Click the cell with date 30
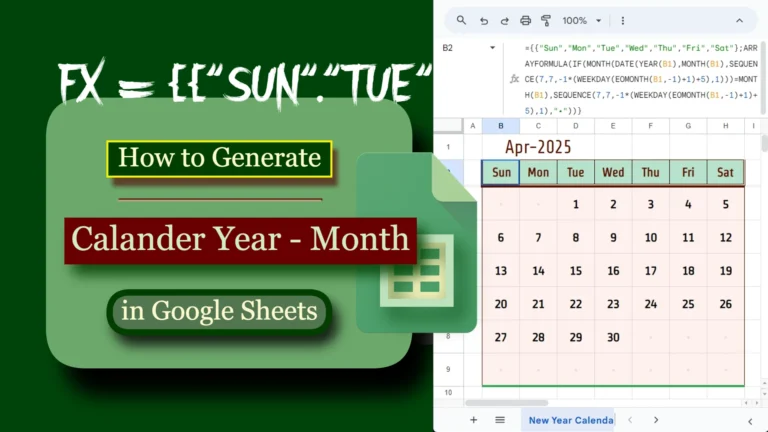Image resolution: width=768 pixels, height=432 pixels. (x=613, y=337)
